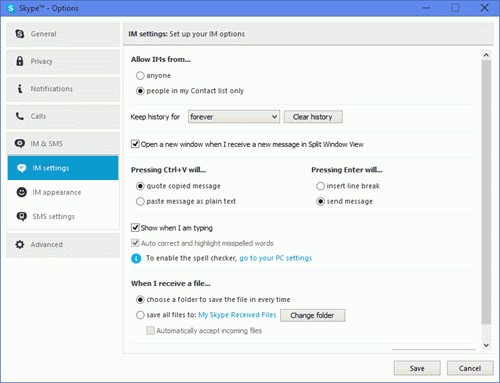Screen dimensions: 500x383
Task: Open the Keep history for dropdown
Action: coord(234,117)
